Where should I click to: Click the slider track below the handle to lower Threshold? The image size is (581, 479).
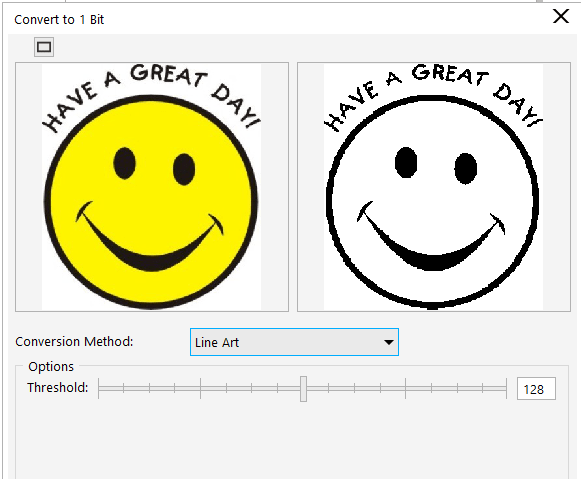pyautogui.click(x=200, y=389)
